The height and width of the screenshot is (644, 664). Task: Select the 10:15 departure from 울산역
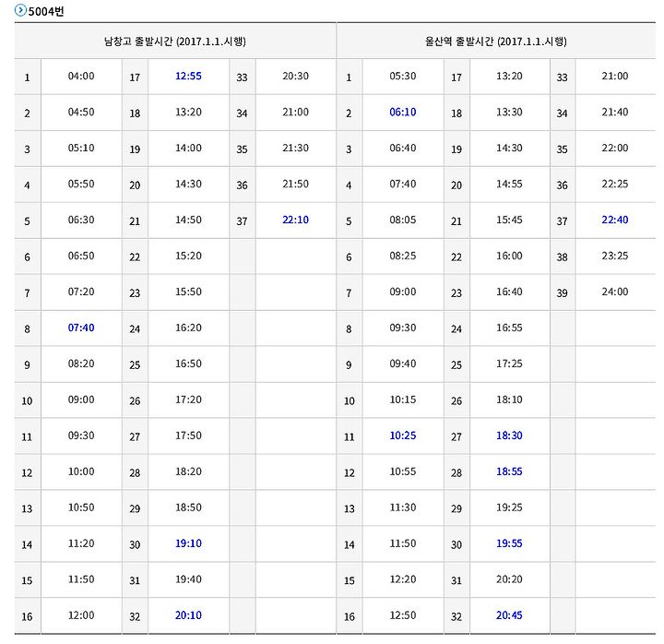click(x=403, y=400)
